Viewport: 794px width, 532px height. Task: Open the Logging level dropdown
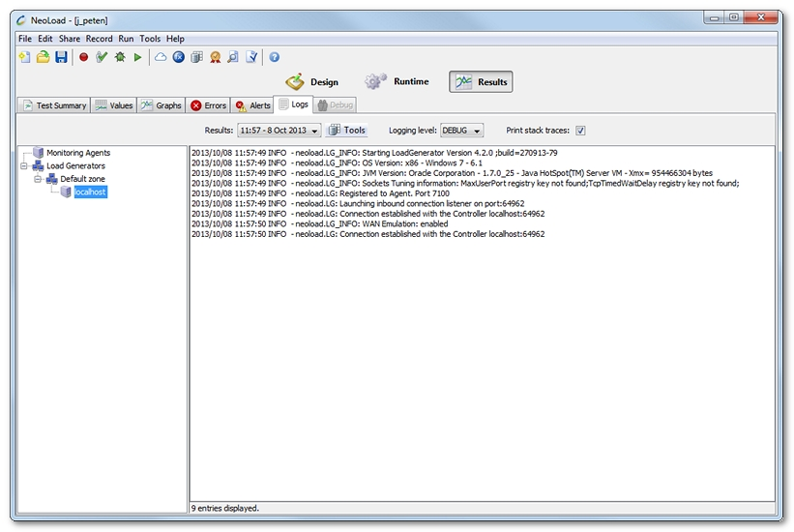tap(462, 131)
